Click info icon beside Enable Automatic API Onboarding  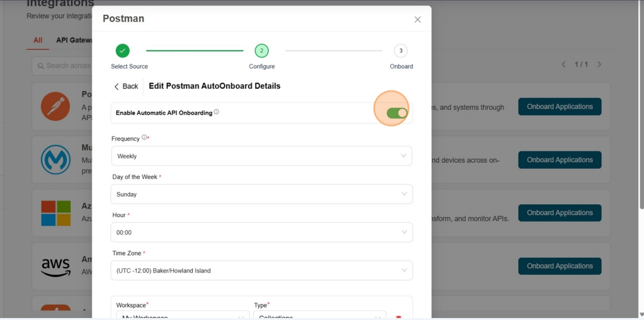[216, 112]
